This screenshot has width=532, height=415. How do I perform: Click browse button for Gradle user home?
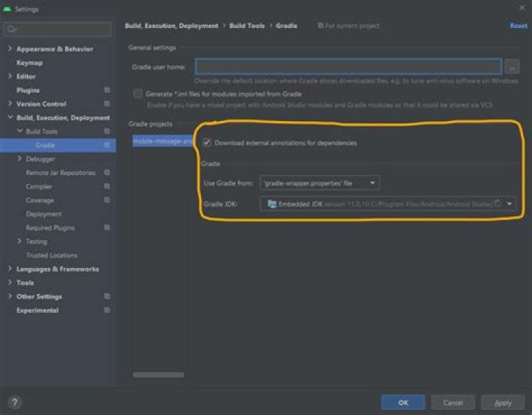[x=511, y=66]
